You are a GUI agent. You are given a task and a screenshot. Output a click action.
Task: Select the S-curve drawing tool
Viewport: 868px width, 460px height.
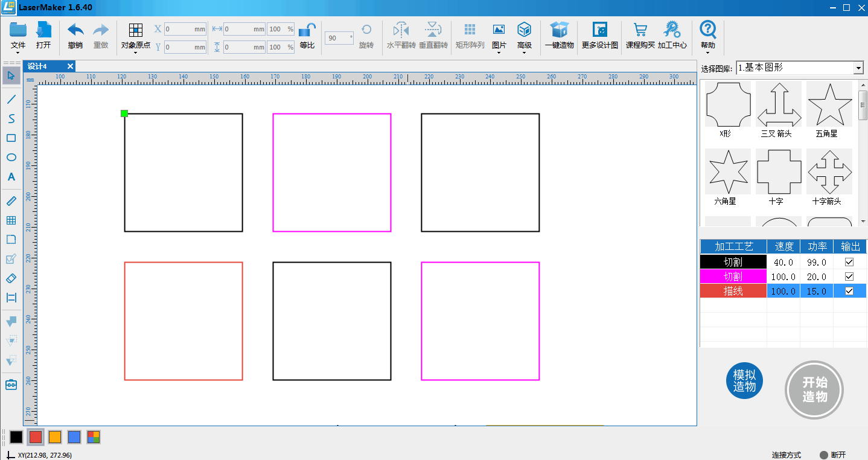click(11, 118)
